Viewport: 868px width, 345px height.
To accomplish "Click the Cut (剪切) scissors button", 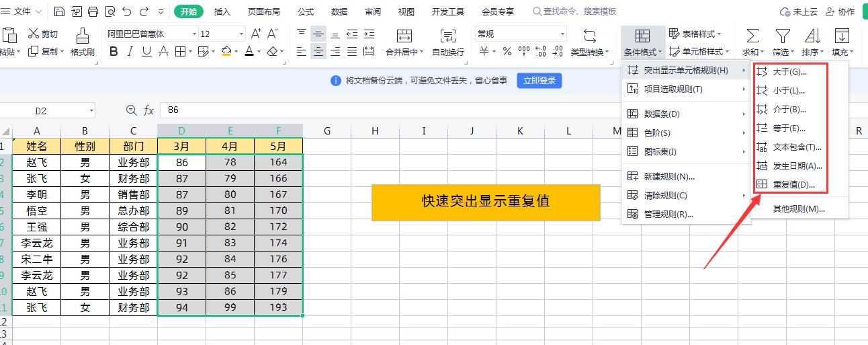I will tap(43, 34).
